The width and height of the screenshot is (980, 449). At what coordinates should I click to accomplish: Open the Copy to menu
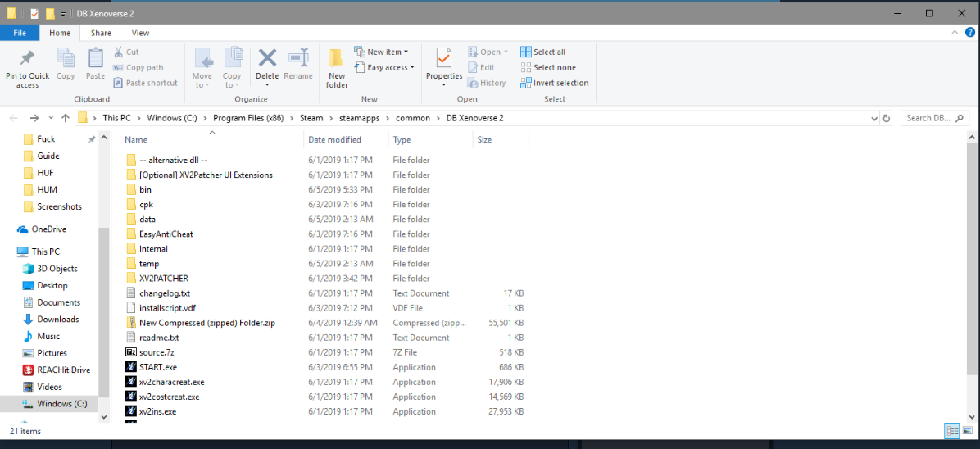[x=233, y=67]
